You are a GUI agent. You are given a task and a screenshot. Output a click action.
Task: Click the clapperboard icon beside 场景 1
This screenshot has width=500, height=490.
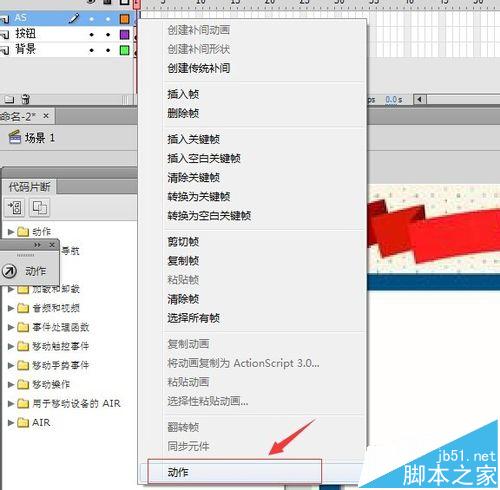pyautogui.click(x=14, y=137)
